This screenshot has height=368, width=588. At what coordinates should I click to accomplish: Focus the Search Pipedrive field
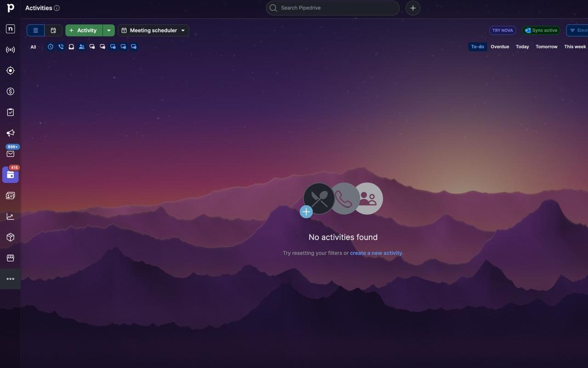click(x=333, y=8)
